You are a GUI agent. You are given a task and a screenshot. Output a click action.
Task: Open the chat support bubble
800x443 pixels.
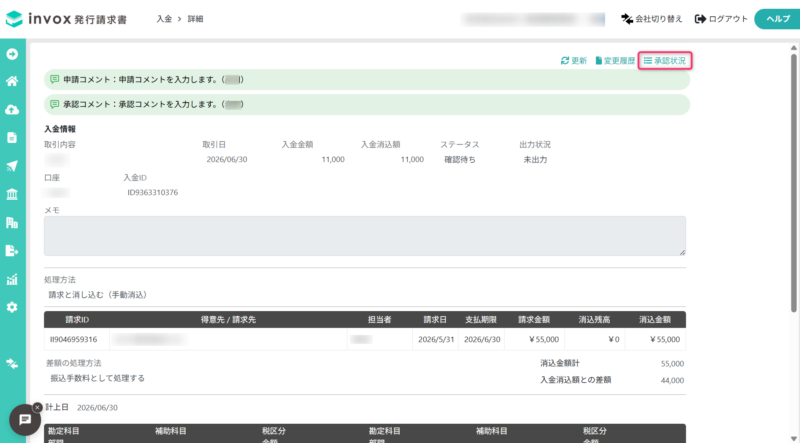coord(25,420)
